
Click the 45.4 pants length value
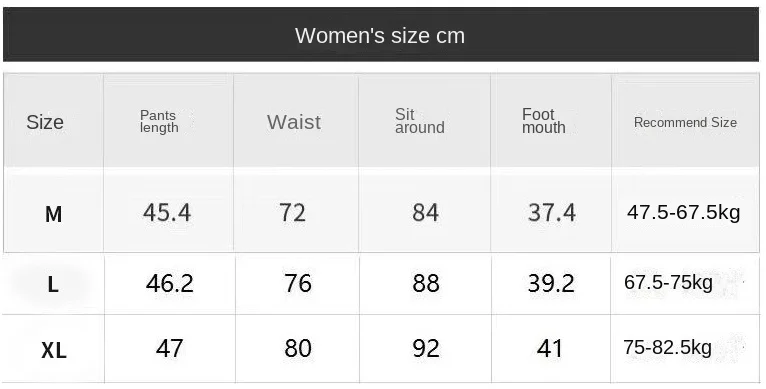(x=167, y=213)
